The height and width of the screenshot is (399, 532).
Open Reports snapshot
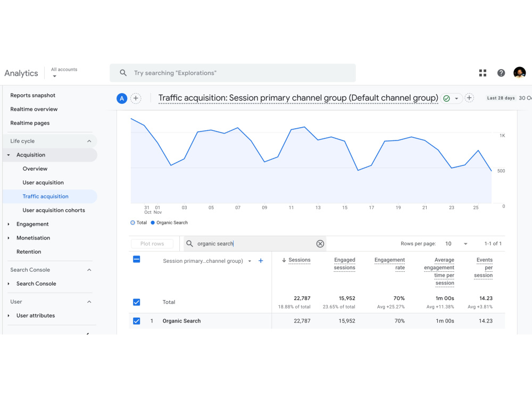[32, 95]
